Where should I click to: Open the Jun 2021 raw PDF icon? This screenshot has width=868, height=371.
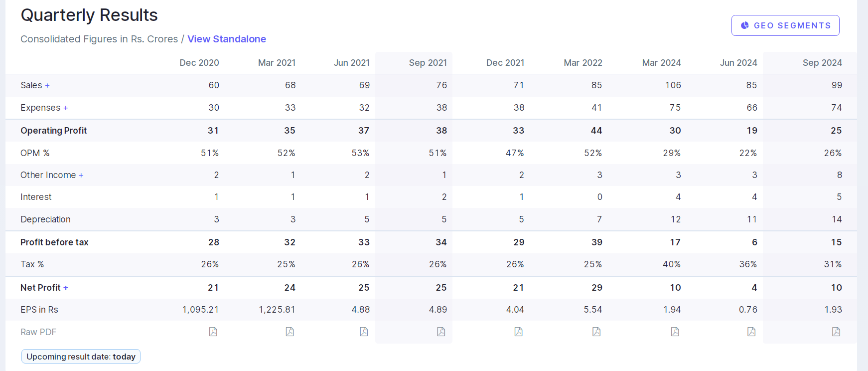[x=364, y=332]
